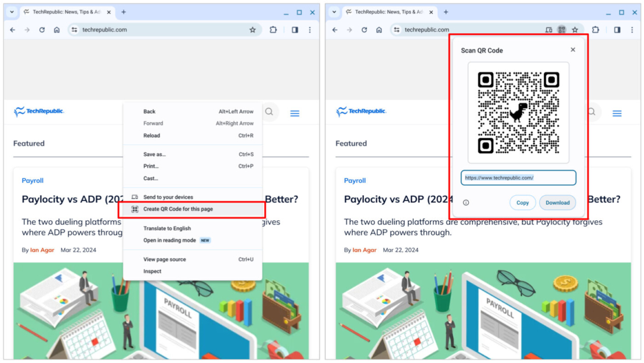Choose 'Translate to English' from context menu
The height and width of the screenshot is (363, 644).
(168, 228)
